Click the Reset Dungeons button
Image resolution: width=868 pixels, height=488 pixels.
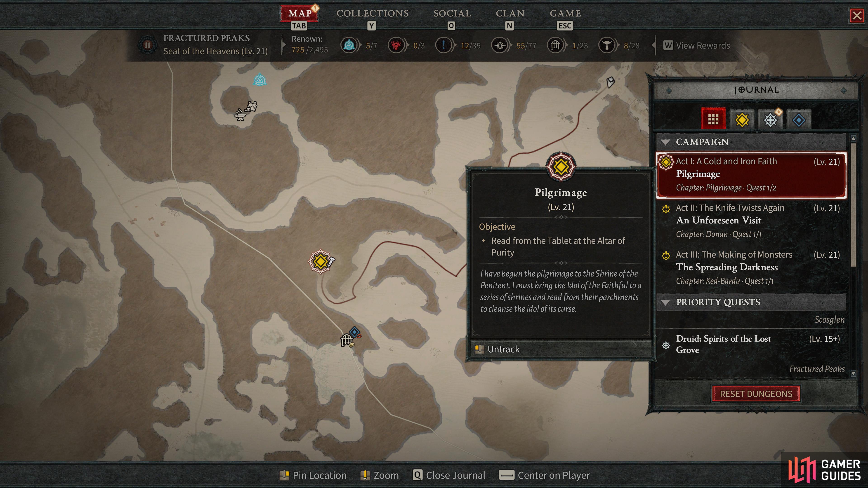pos(756,394)
